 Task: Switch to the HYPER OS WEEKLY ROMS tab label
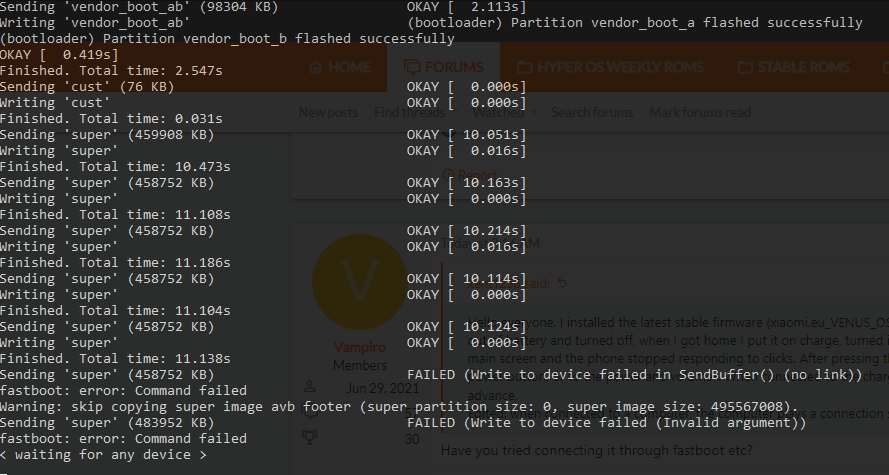621,68
